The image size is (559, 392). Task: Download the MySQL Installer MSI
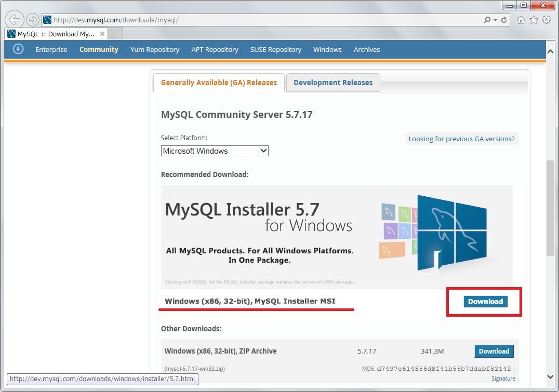point(485,302)
